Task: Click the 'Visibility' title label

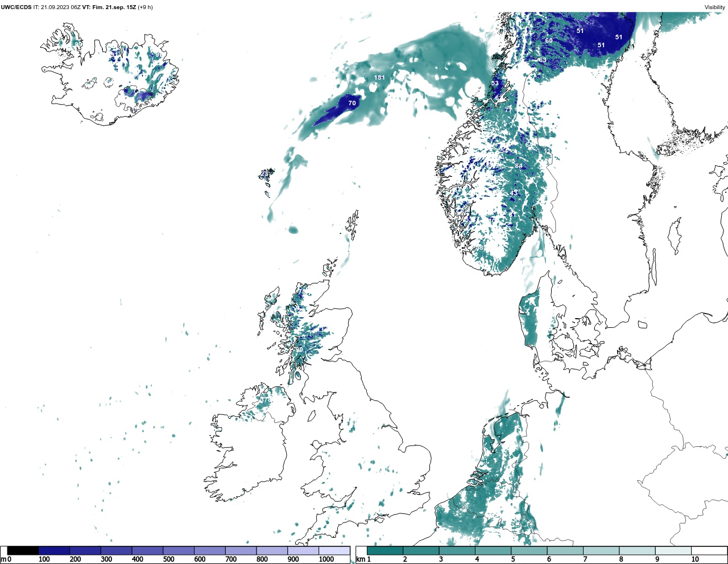Action: [715, 7]
